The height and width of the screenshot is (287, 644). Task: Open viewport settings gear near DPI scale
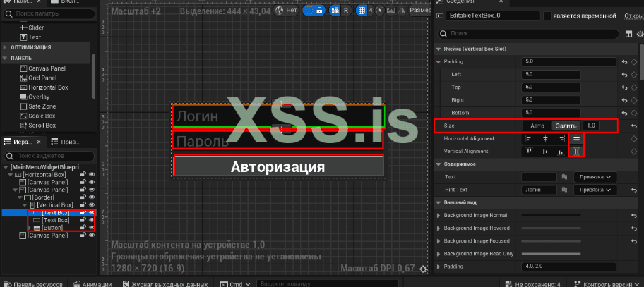423,269
